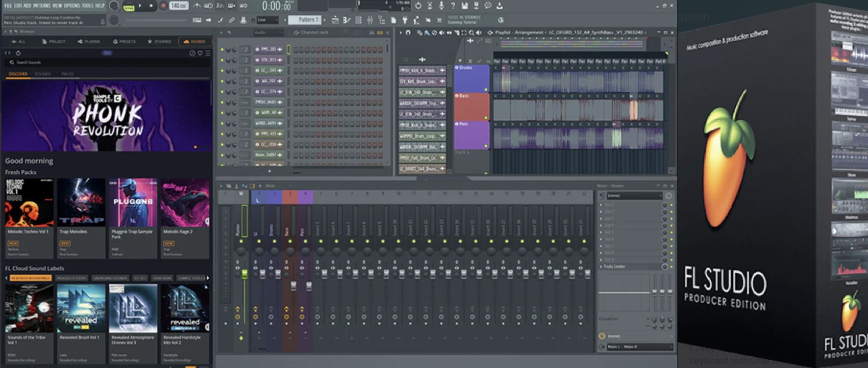Select the Revealed Recordings label chip
The width and height of the screenshot is (868, 368).
pyautogui.click(x=30, y=278)
